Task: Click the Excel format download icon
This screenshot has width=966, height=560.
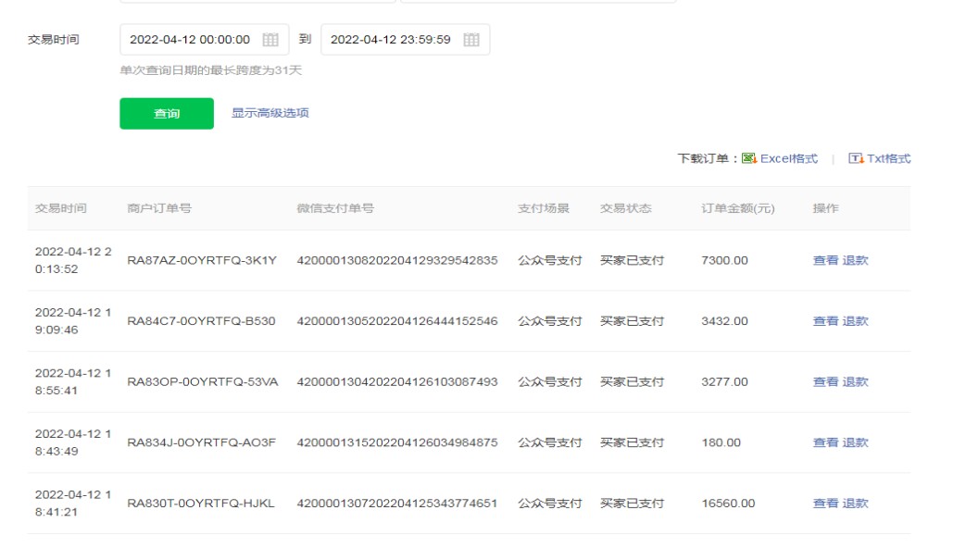Action: tap(749, 158)
